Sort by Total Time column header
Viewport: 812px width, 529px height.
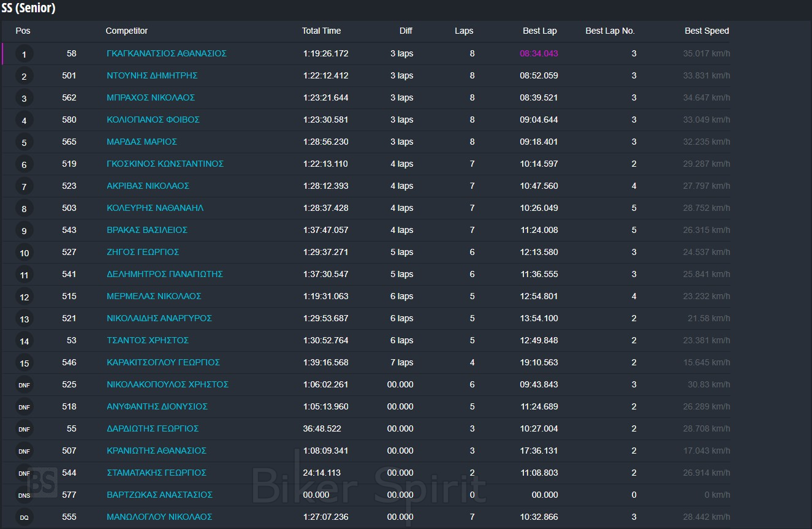click(x=321, y=31)
